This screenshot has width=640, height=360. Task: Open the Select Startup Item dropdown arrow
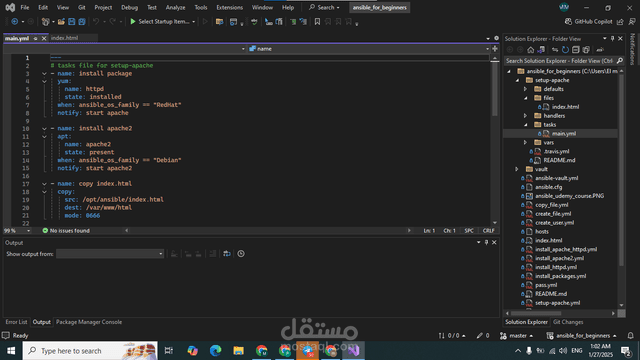(193, 22)
